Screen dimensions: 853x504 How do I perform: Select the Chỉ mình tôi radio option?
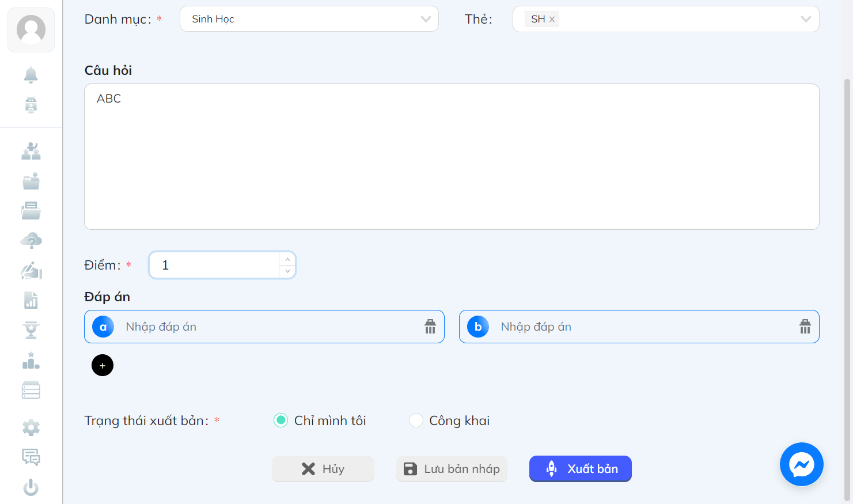pyautogui.click(x=280, y=420)
